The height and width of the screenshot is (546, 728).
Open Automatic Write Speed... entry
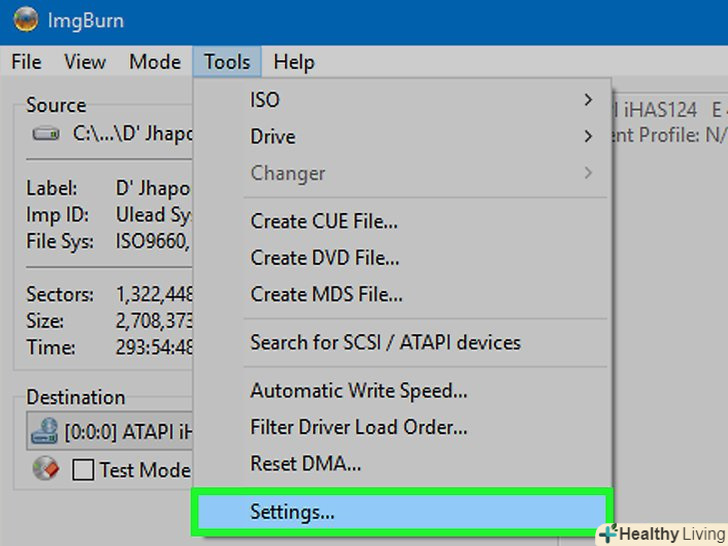point(402,391)
